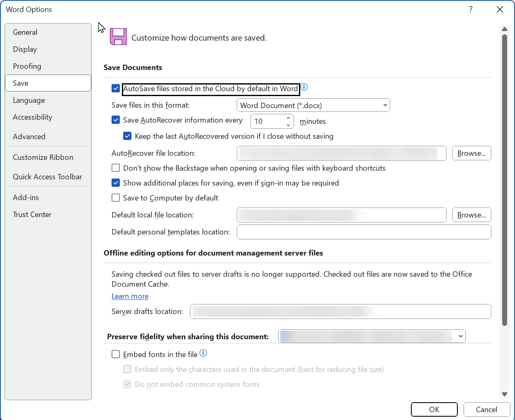Image resolution: width=515 pixels, height=420 pixels.
Task: Disable AutoSave files stored in the Cloud
Action: 115,88
